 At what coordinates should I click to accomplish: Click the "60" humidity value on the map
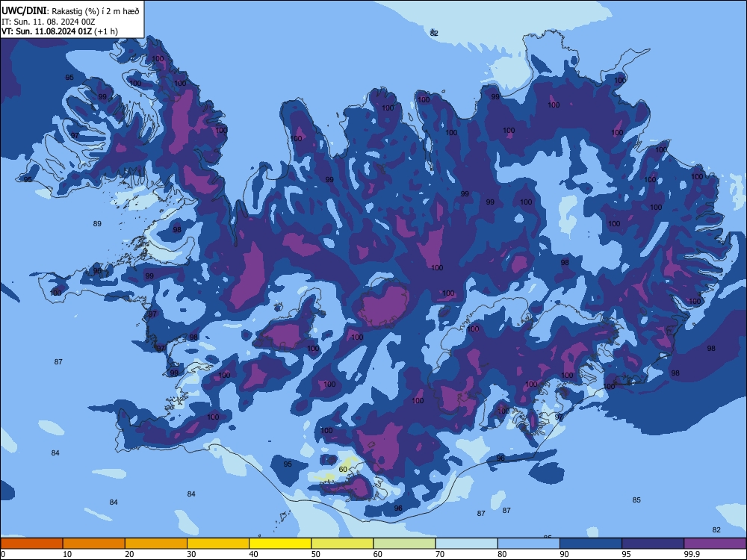(343, 470)
